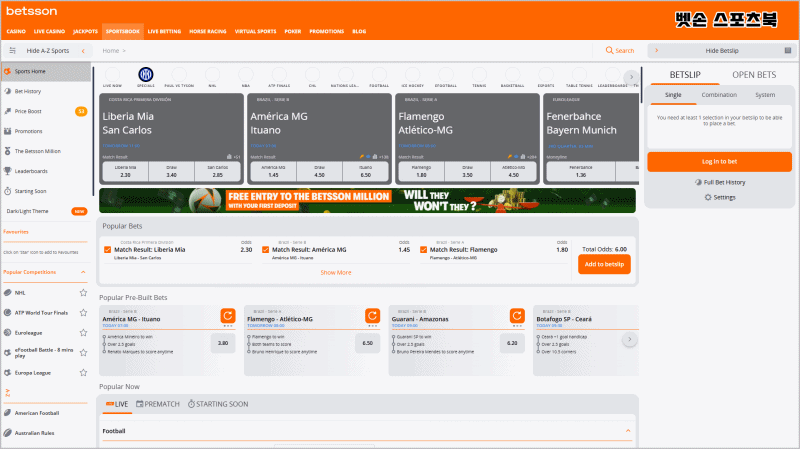The height and width of the screenshot is (449, 800).
Task: Click the Log in to bet button
Action: [x=719, y=162]
